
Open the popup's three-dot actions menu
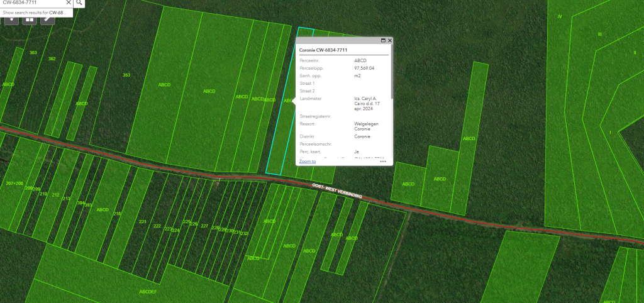tap(383, 161)
